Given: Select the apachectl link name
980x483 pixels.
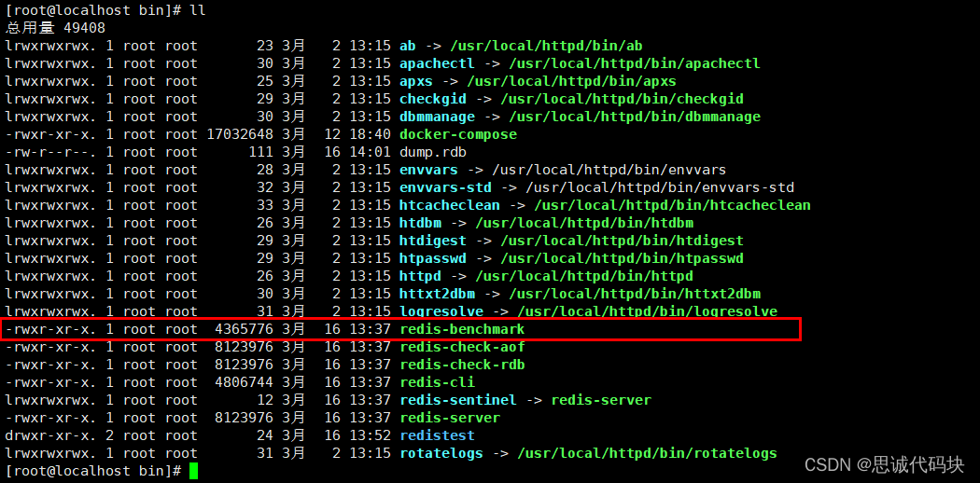Looking at the screenshot, I should [437, 63].
